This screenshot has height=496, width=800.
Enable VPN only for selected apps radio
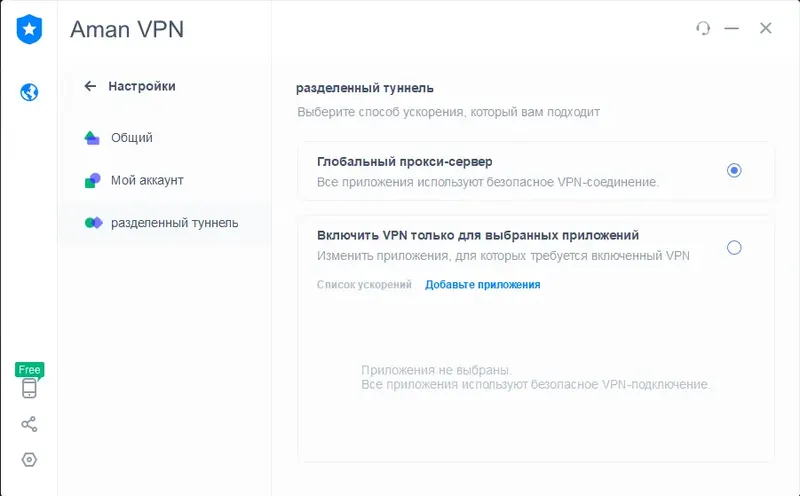point(734,247)
